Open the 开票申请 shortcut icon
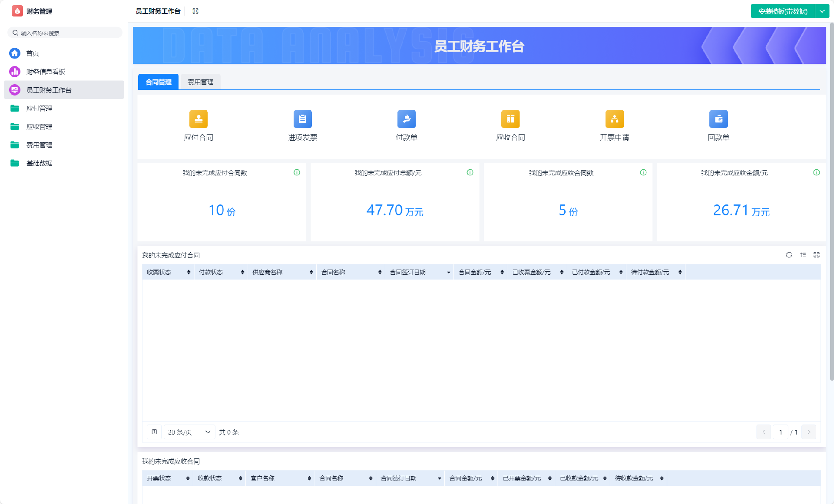 point(614,119)
